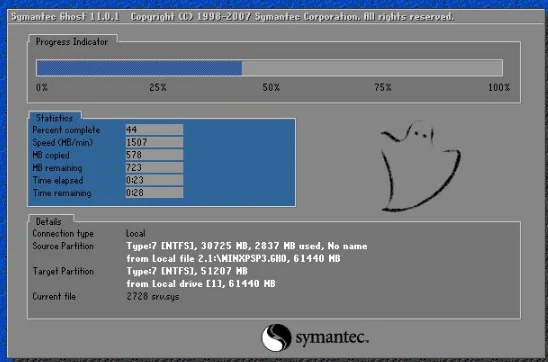Click the symantec brand wordmark
The height and width of the screenshot is (362, 548).
332,338
